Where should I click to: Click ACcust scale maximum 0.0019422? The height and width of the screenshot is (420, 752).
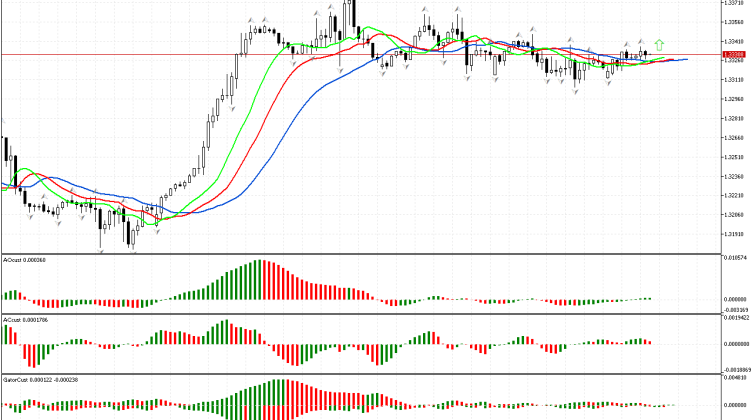(735, 319)
